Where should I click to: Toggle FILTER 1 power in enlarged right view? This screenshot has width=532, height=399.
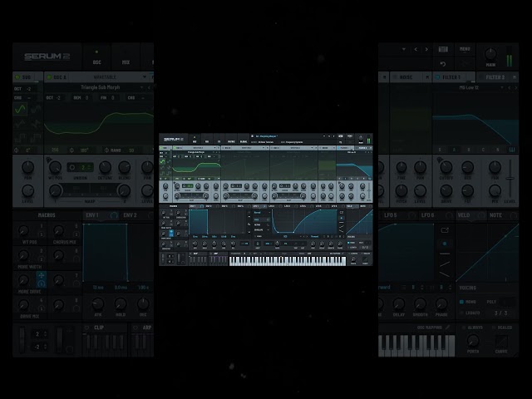[438, 77]
